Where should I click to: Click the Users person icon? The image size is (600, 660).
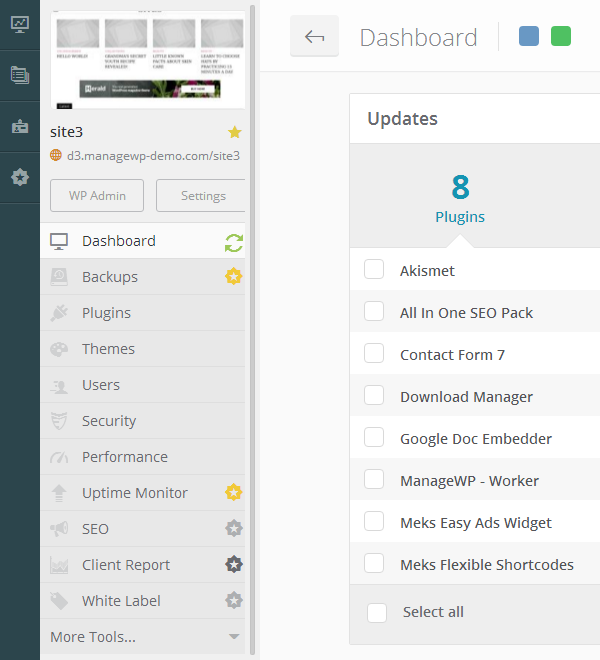[x=59, y=386]
